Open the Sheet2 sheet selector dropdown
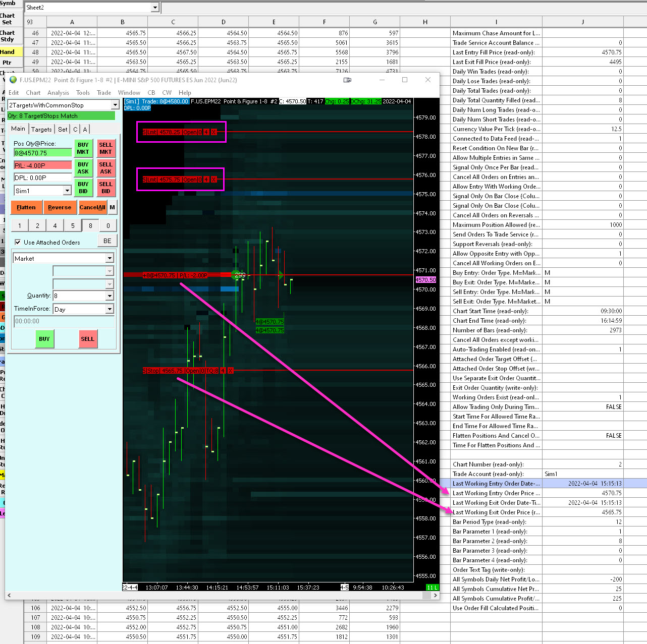 coord(155,8)
